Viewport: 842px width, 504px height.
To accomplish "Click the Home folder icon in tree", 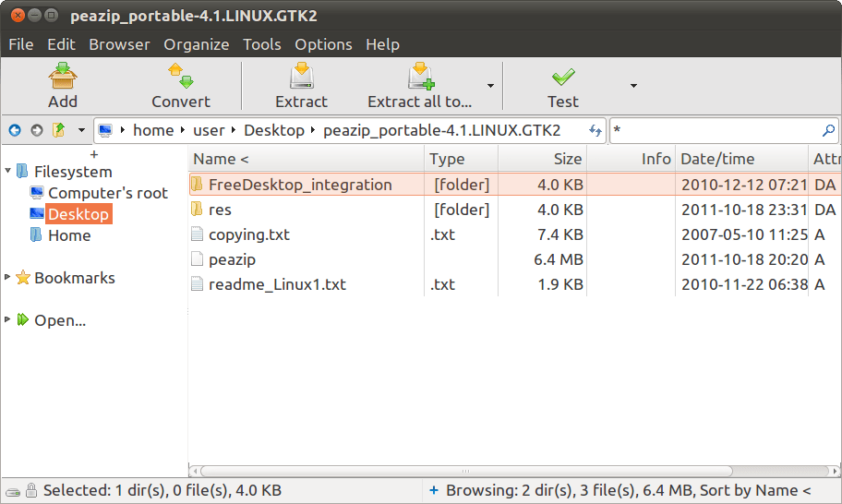I will pos(36,234).
